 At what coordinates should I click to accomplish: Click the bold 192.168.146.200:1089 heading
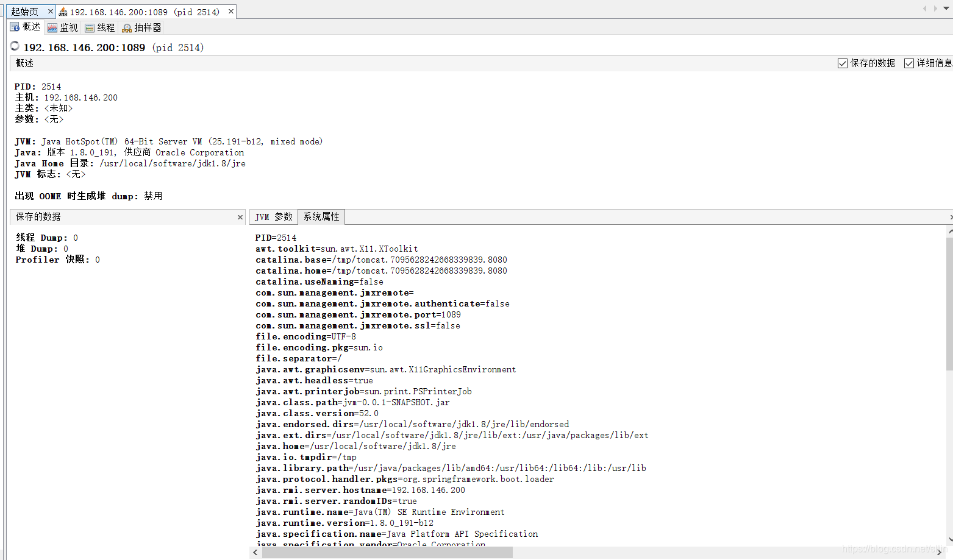pyautogui.click(x=84, y=48)
